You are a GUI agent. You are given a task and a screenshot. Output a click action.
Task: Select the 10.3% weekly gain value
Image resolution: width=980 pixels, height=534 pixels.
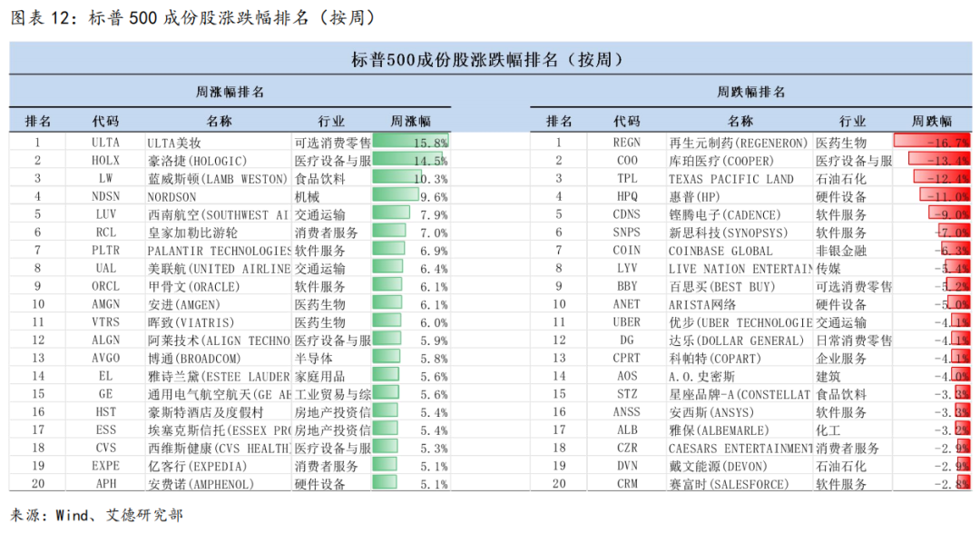(431, 179)
